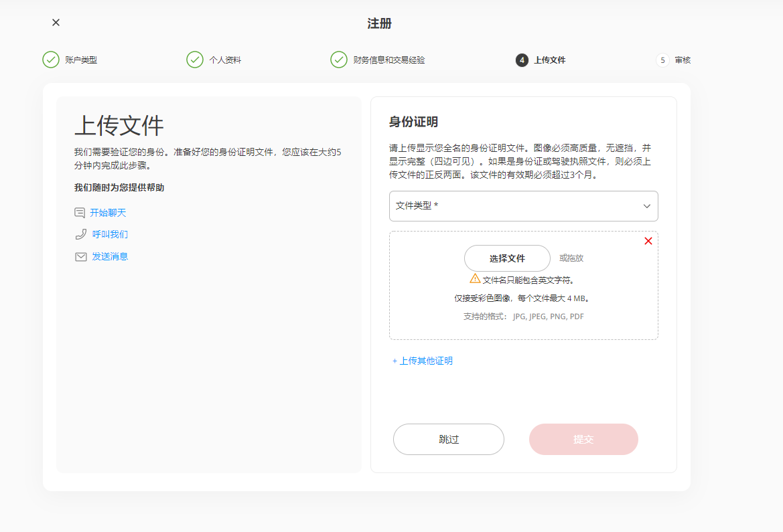
Task: Click the green checkmark for 账户类型 step
Action: point(51,60)
